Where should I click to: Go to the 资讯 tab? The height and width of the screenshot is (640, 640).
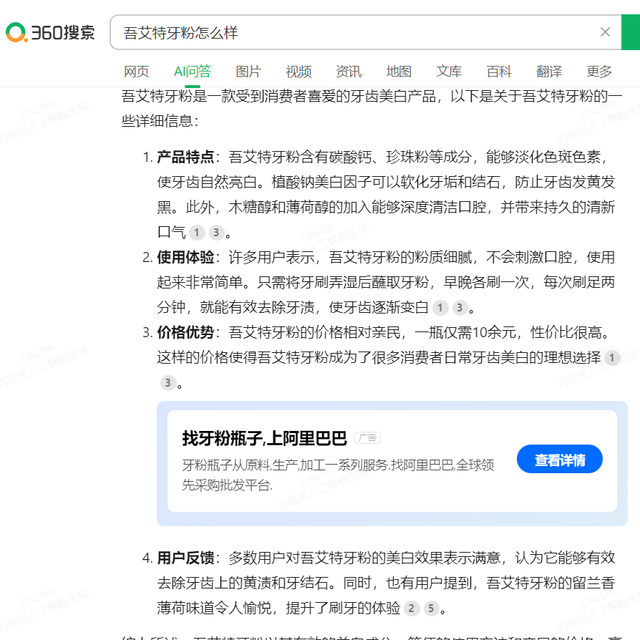[349, 71]
